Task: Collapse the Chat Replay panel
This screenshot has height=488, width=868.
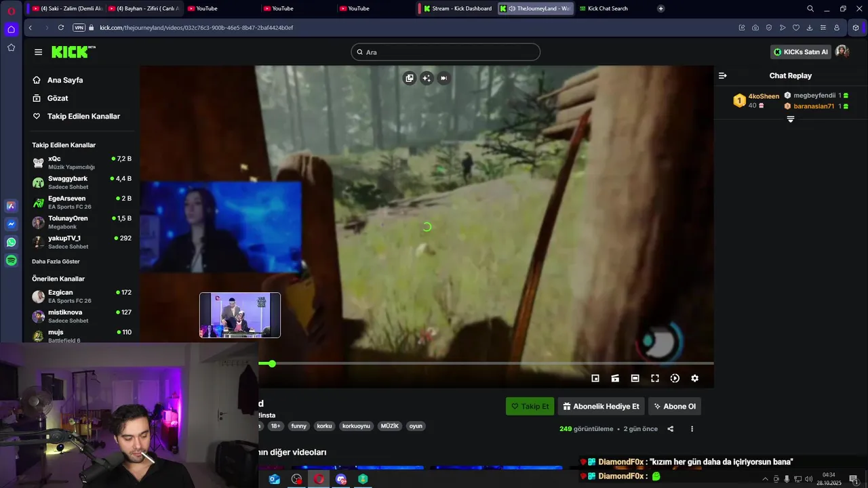Action: tap(723, 76)
